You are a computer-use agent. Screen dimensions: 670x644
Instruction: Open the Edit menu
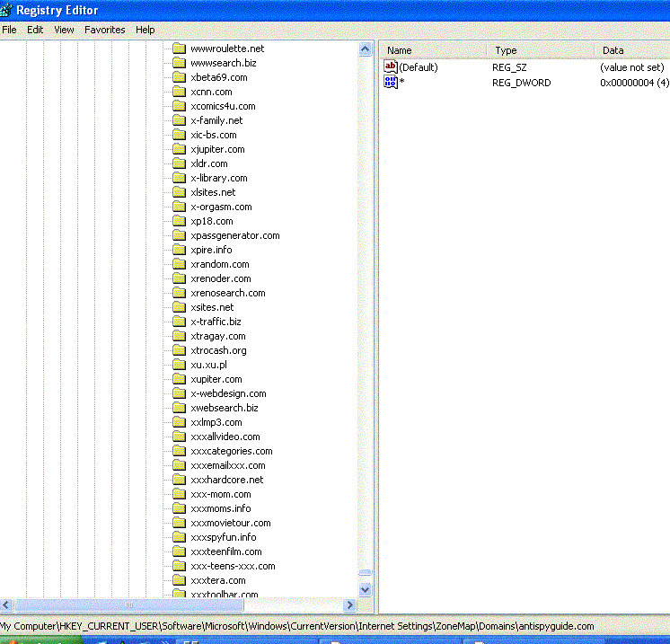35,30
